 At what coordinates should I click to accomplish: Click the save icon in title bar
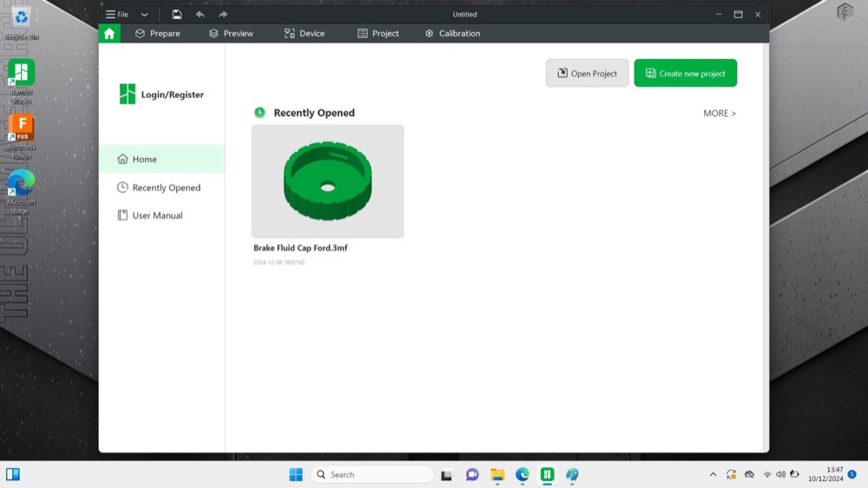176,15
